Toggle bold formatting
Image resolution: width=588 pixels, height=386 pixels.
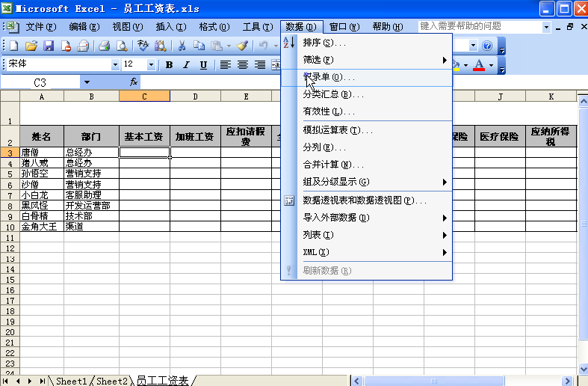tap(169, 65)
